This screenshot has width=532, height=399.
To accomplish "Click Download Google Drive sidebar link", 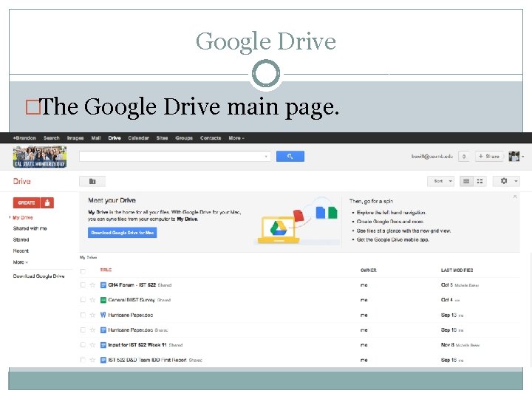I will click(38, 276).
